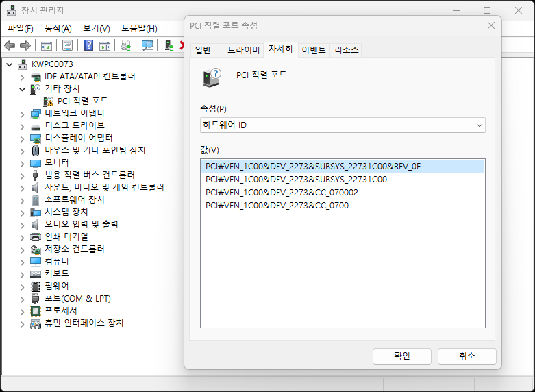This screenshot has height=392, width=535.
Task: Select 소프트웨어 장치 in the tree
Action: point(75,199)
